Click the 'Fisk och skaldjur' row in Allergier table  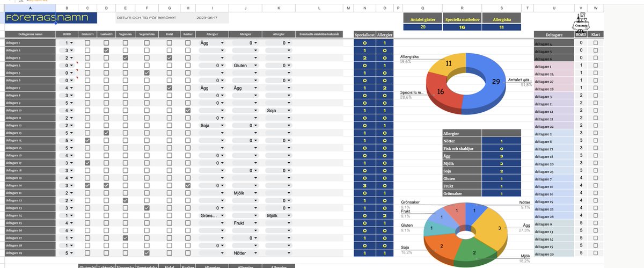pyautogui.click(x=481, y=148)
